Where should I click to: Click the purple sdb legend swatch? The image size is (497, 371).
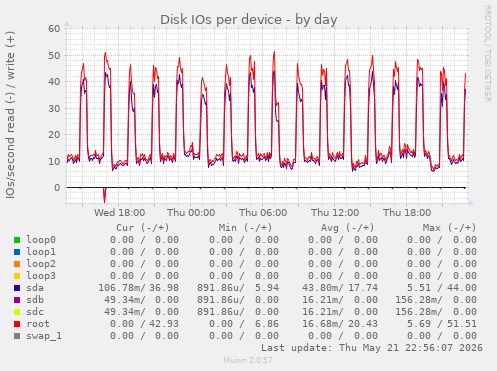(17, 300)
